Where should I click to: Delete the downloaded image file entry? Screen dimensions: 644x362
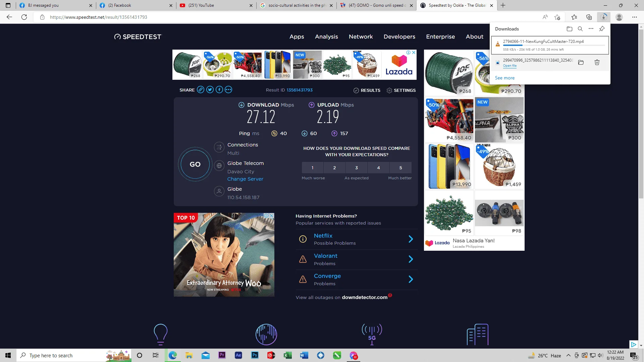[597, 62]
